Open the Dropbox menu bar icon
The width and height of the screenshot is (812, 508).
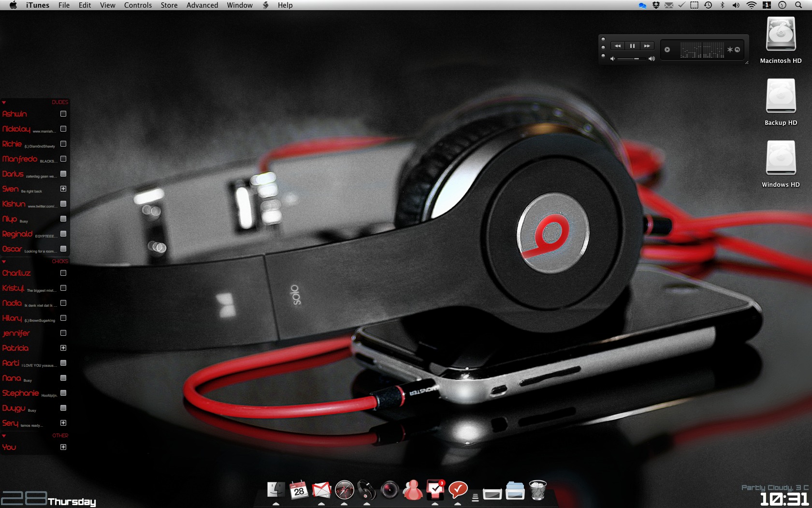[x=656, y=5]
